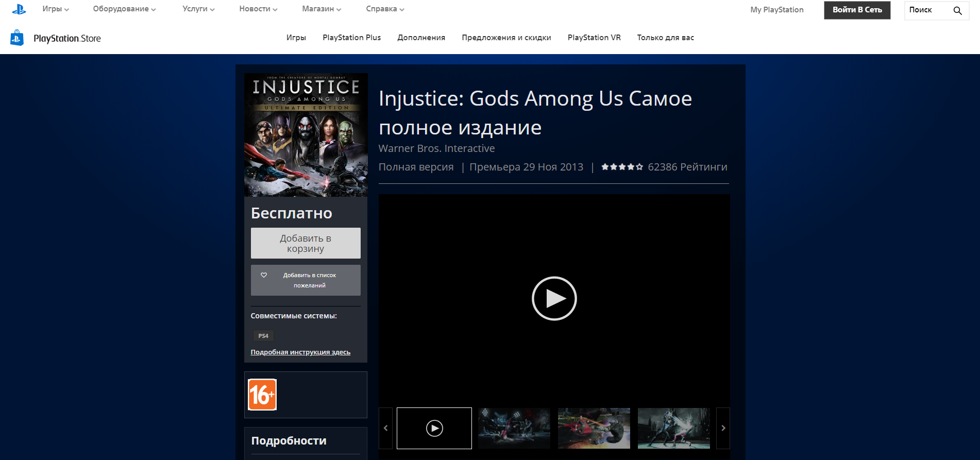Go to previous media thumbnails
Viewport: 980px width, 460px height.
coord(385,428)
